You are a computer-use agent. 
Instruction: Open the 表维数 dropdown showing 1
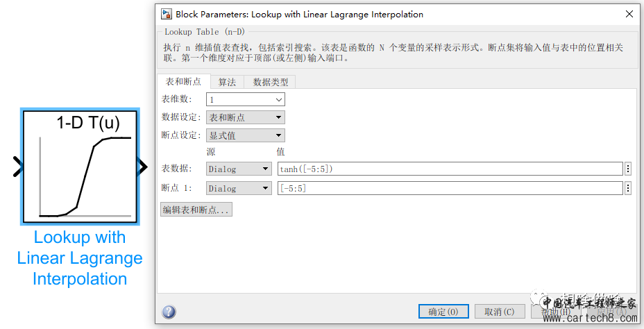click(x=246, y=99)
